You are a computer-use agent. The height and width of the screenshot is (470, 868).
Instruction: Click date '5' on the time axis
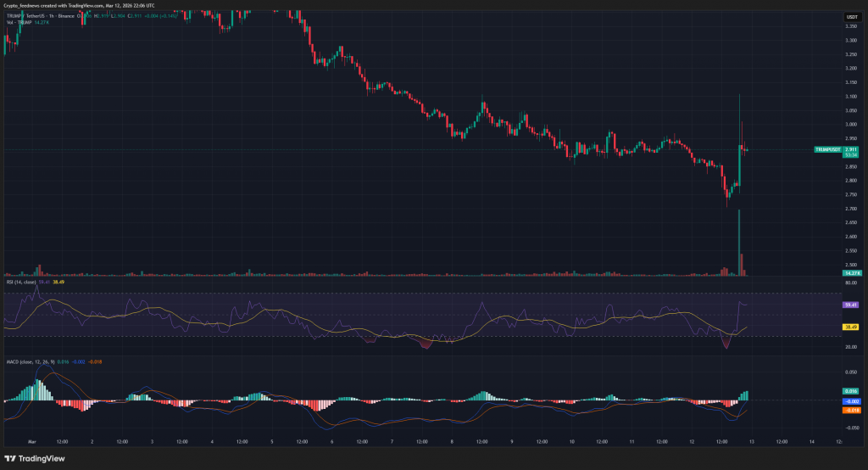272,442
